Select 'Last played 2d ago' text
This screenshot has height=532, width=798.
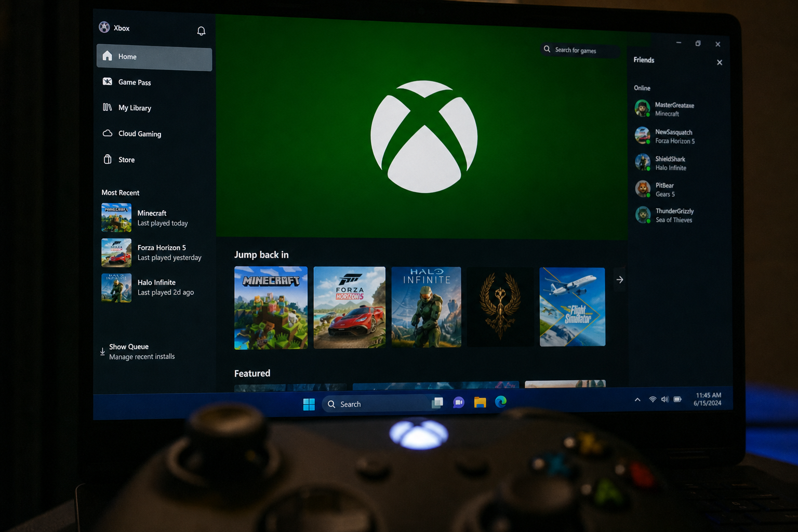[x=166, y=292]
